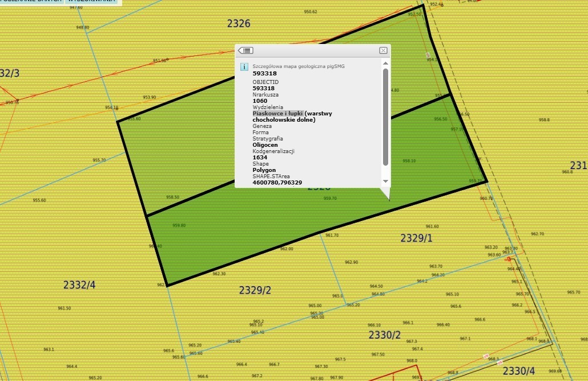Image resolution: width=588 pixels, height=381 pixels.
Task: Click the popup scrollbar up arrow
Action: click(385, 63)
